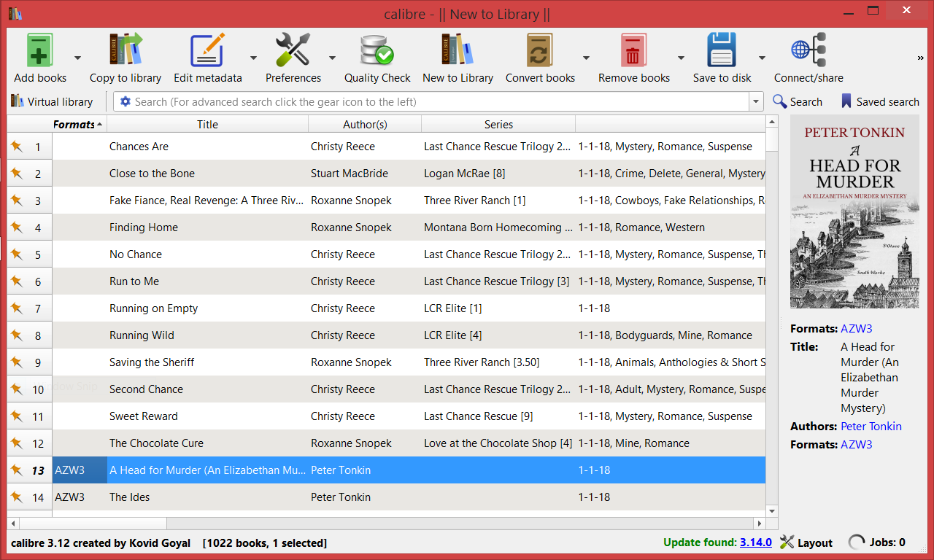
Task: Sort by the Formats column header
Action: [79, 124]
